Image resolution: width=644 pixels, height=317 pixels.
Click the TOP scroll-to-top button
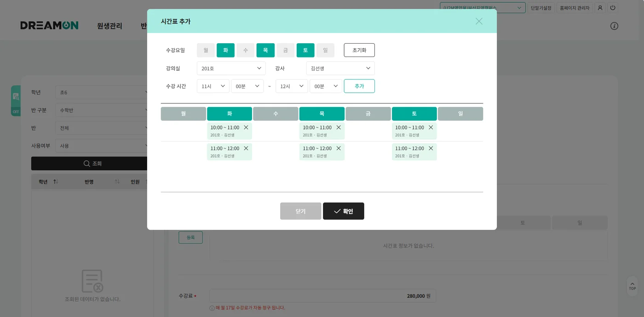point(632,286)
